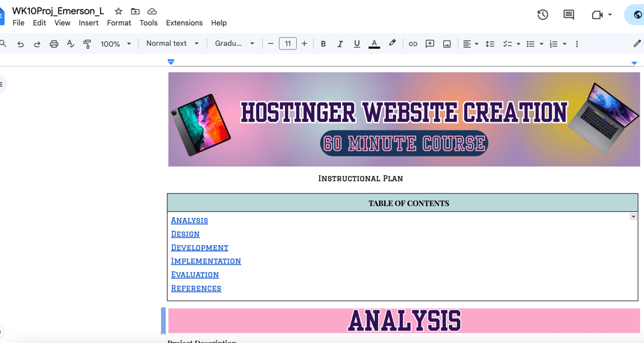Activate the paint format tool
Viewport: 644px width, 343px height.
[87, 44]
